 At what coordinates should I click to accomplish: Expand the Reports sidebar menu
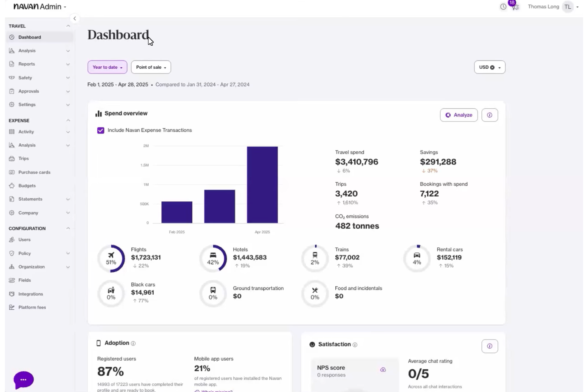[x=27, y=64]
